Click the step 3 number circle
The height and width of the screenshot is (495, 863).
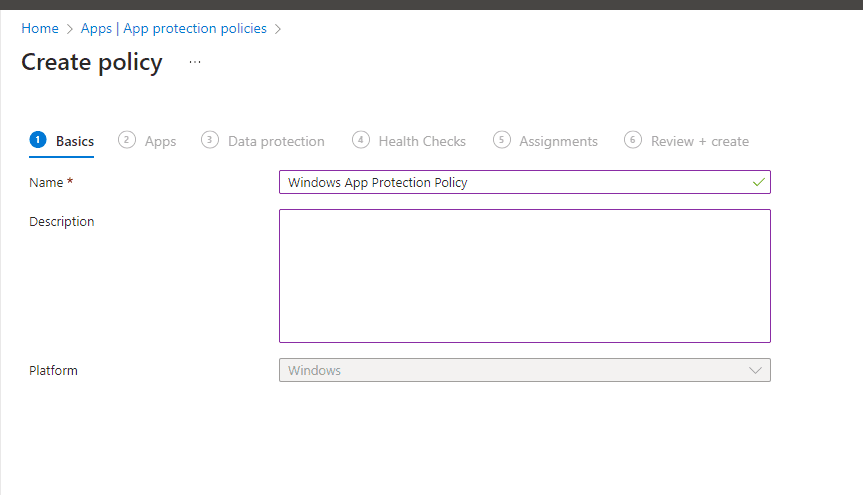tap(209, 140)
